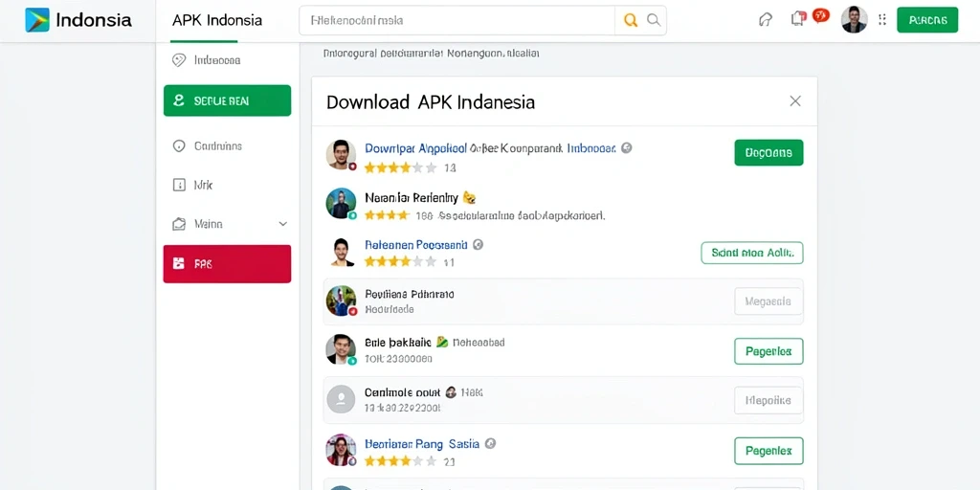Select the Indoeoca sidebar item
Image resolution: width=980 pixels, height=490 pixels.
click(x=227, y=60)
